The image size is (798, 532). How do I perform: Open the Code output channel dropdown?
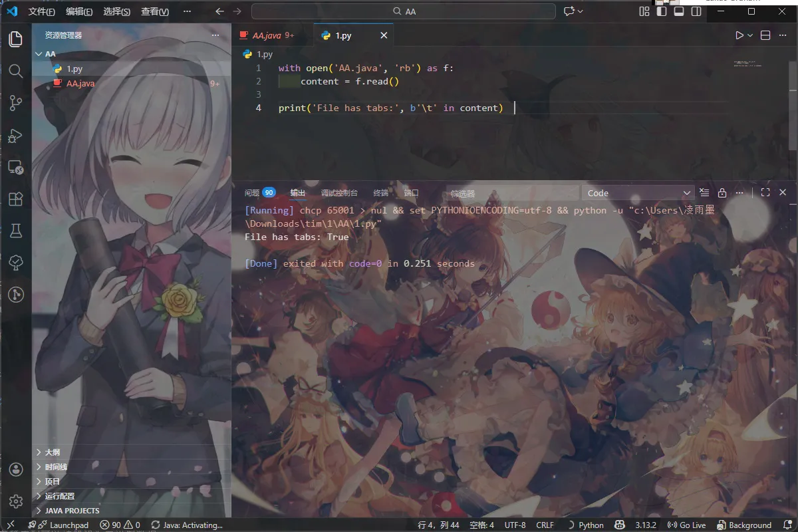coord(638,193)
